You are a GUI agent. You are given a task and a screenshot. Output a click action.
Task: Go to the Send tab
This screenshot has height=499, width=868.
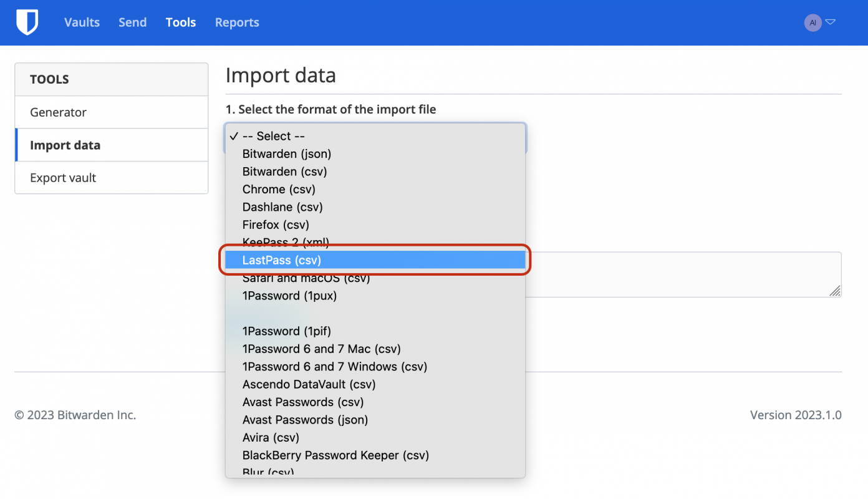click(132, 22)
